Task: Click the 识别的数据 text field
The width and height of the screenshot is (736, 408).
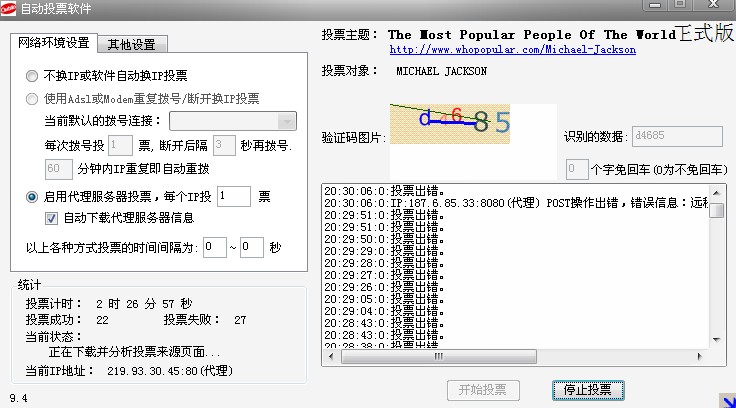Action: click(677, 136)
